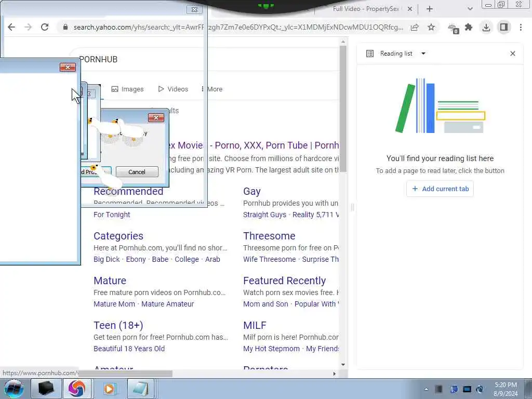
Task: Click the scroll up arrow of page
Action: pos(343,42)
